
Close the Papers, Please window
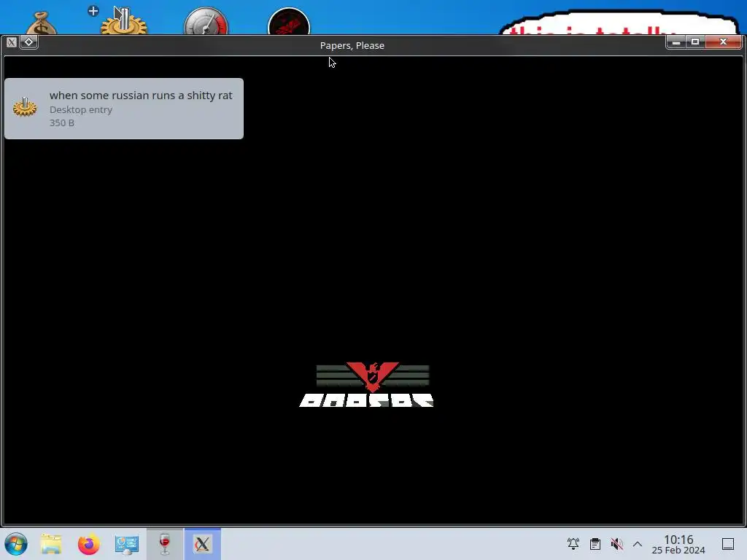(723, 42)
